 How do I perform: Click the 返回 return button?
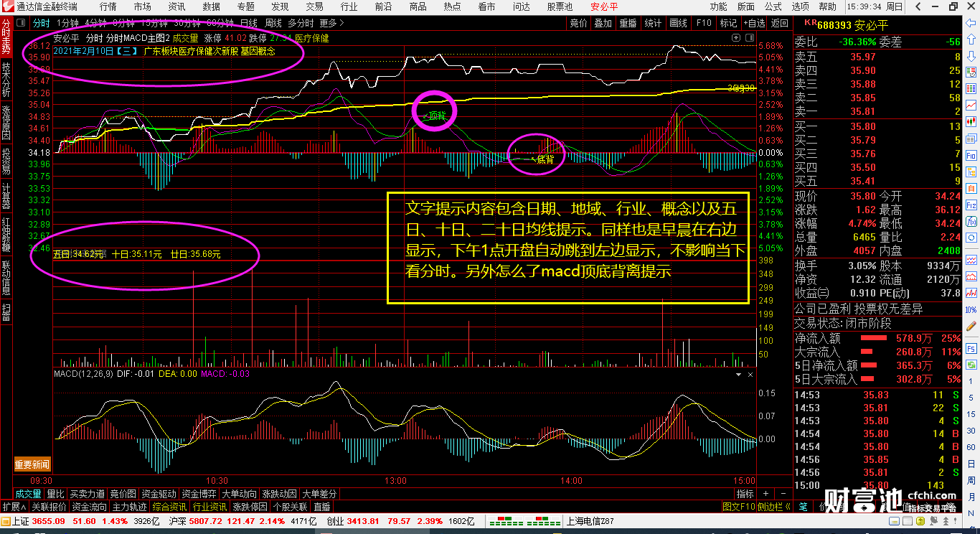pyautogui.click(x=779, y=23)
